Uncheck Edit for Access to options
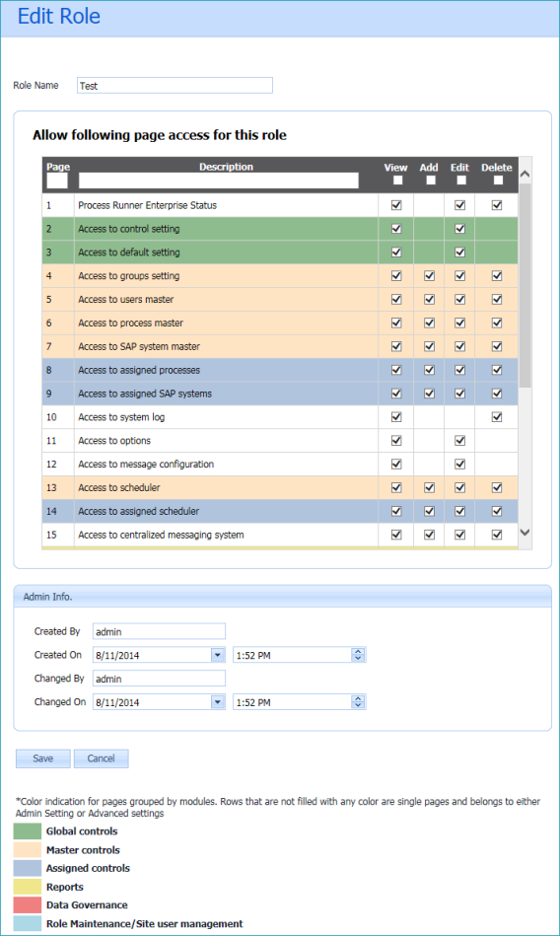This screenshot has width=560, height=936. click(459, 441)
